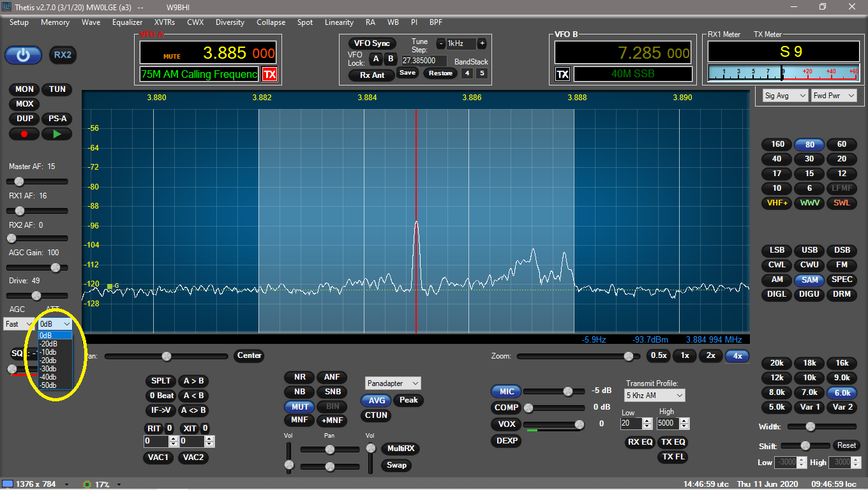Open the XVTRs menu
This screenshot has width=868, height=490.
[165, 22]
